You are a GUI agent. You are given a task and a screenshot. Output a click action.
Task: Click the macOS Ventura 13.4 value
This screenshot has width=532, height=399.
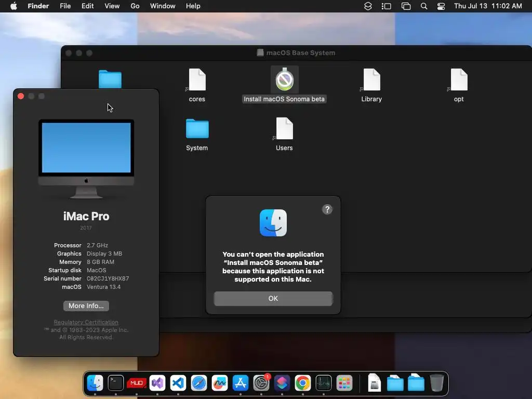[x=103, y=287]
